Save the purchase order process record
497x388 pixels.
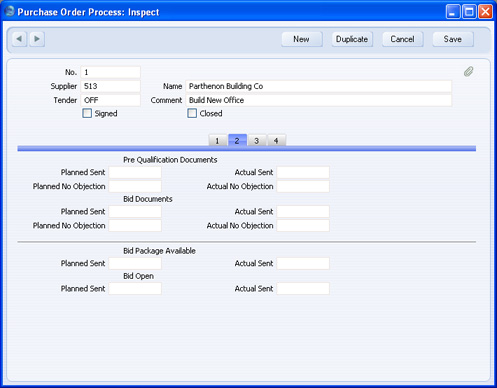click(x=453, y=39)
